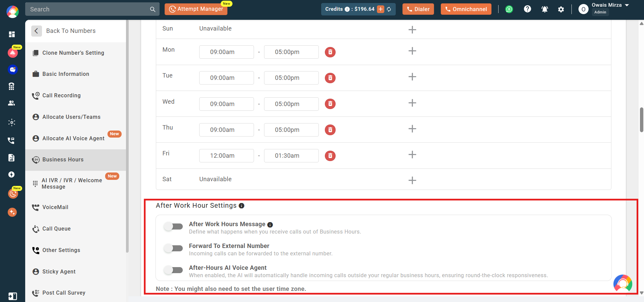
Task: Add another time slot for Tuesday
Action: 412,77
